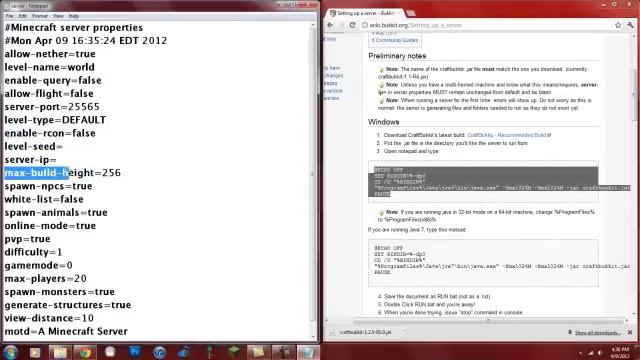Open a new Chrome tab

[x=411, y=13]
